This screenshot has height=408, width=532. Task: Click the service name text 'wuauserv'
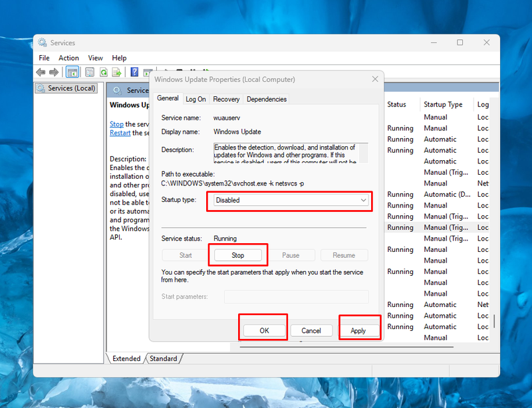pyautogui.click(x=227, y=118)
